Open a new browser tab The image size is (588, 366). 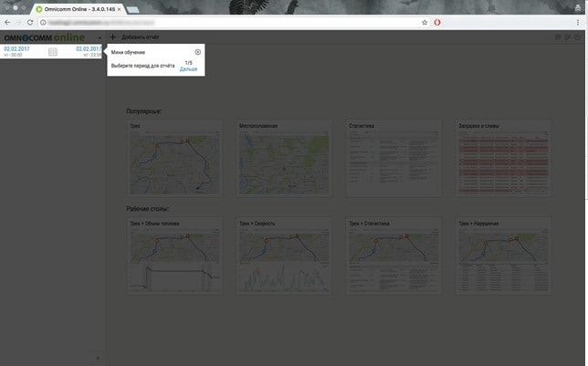coord(133,10)
